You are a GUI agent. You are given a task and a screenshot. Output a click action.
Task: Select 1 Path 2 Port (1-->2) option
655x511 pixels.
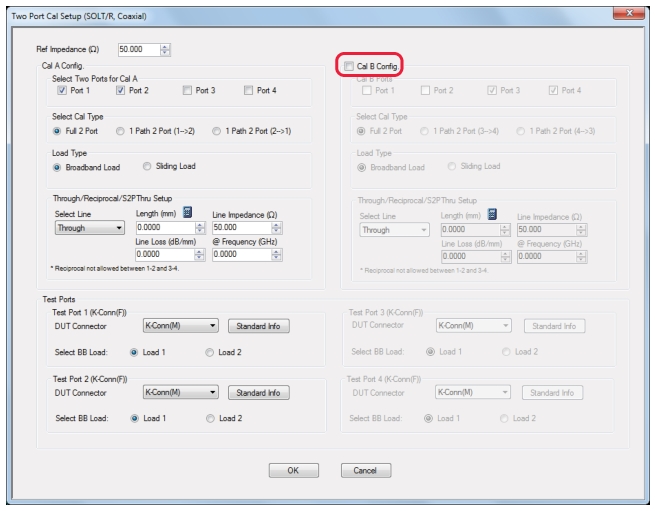pos(121,130)
